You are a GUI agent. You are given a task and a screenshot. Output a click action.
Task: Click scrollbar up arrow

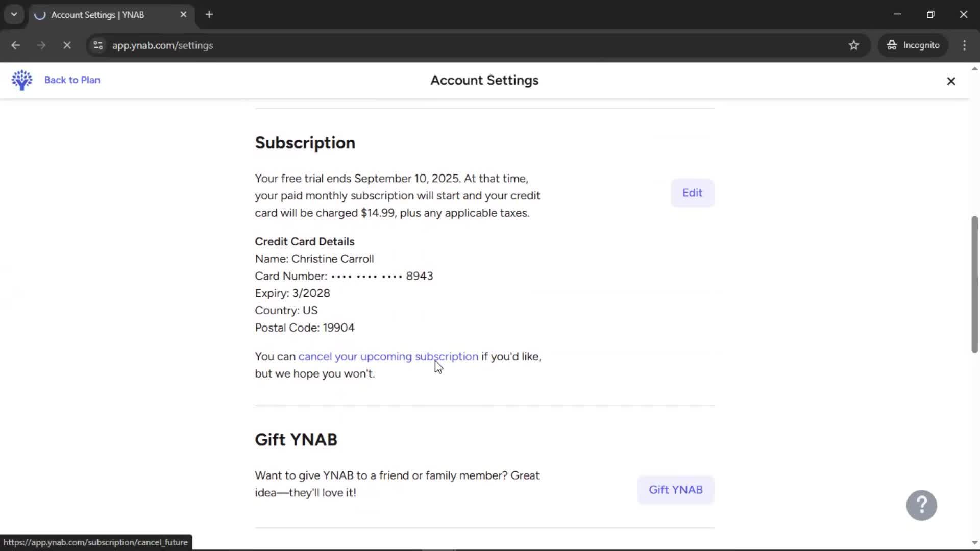(974, 68)
